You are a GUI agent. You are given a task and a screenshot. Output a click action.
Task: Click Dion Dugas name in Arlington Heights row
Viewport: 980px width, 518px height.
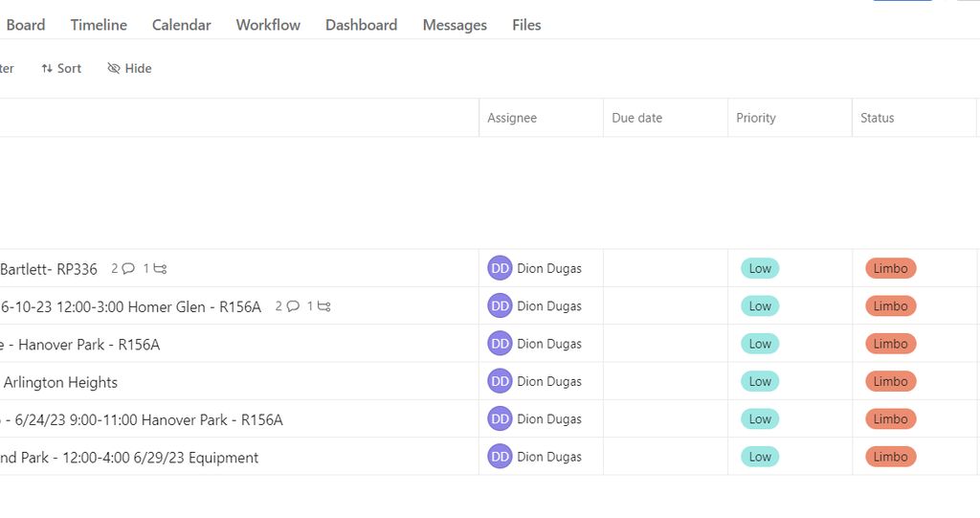click(549, 381)
